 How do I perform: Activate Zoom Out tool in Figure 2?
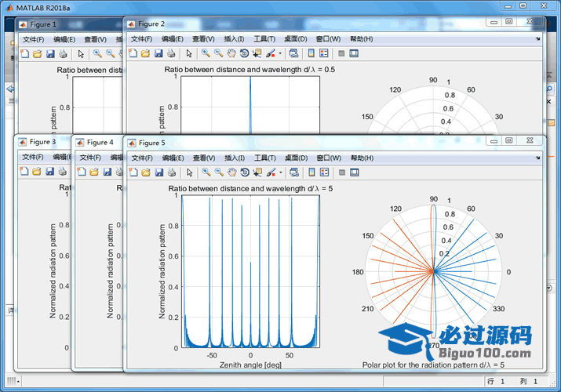[218, 53]
